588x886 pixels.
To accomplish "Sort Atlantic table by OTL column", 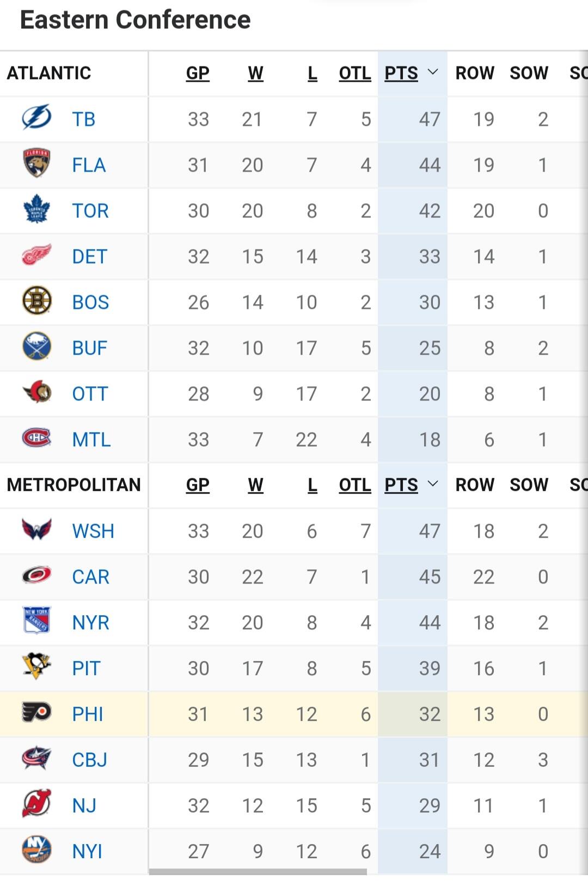I will [x=355, y=73].
